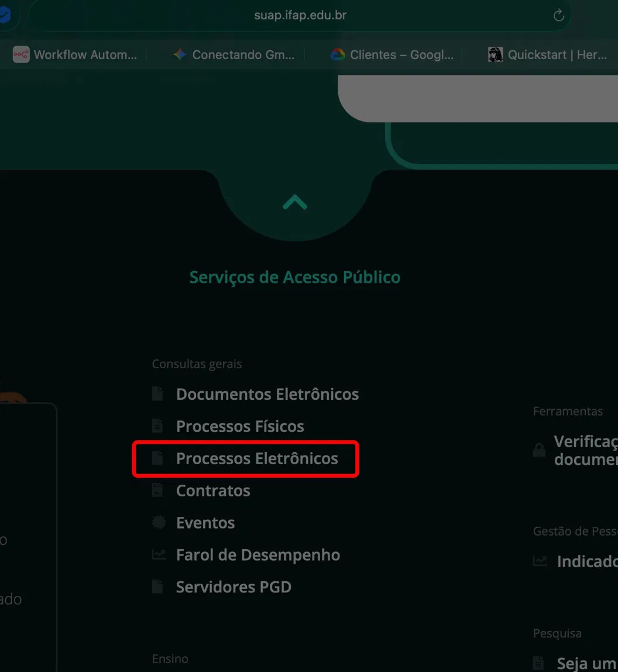Image resolution: width=618 pixels, height=672 pixels.
Task: Click the reload page icon in address bar
Action: (x=558, y=15)
